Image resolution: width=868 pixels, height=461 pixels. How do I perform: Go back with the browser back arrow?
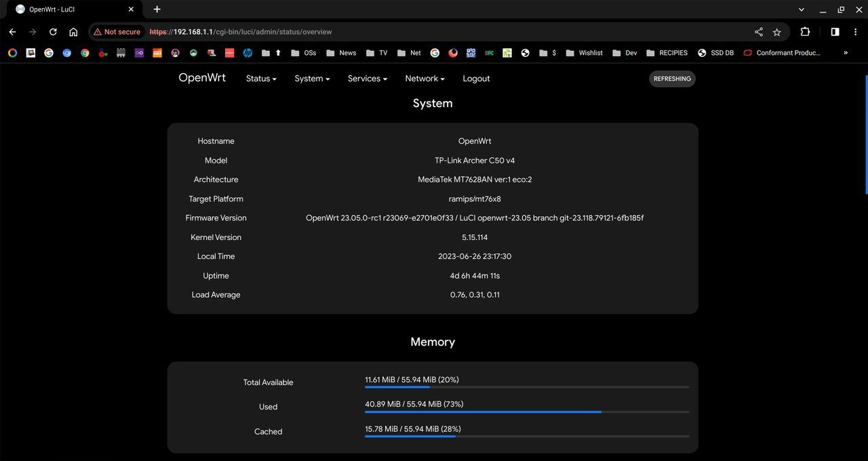(12, 32)
